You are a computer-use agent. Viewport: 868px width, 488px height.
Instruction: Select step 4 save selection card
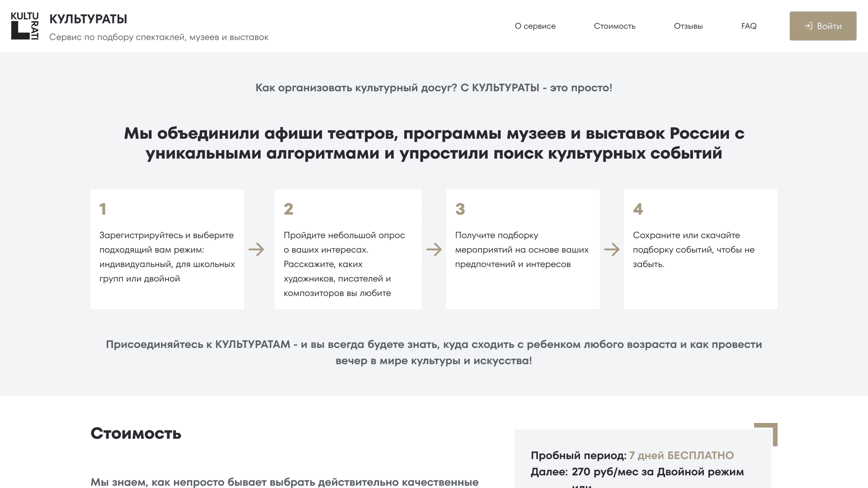coord(700,249)
